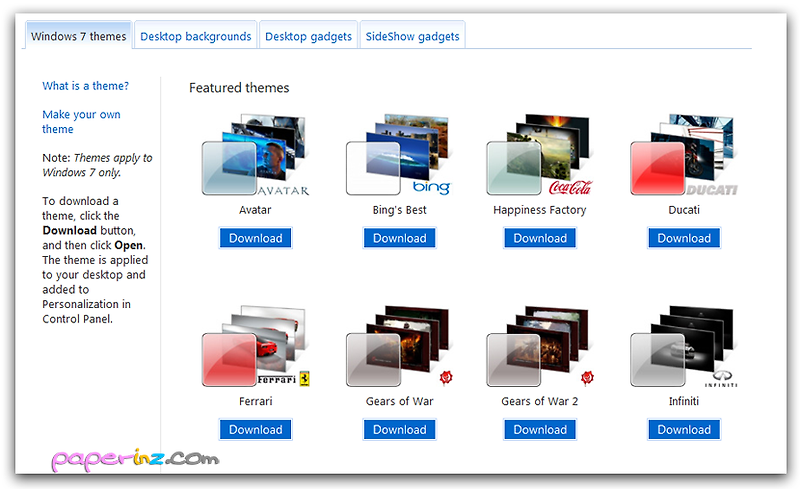Image resolution: width=800 pixels, height=489 pixels.
Task: Download the Gears of War theme
Action: pos(399,429)
